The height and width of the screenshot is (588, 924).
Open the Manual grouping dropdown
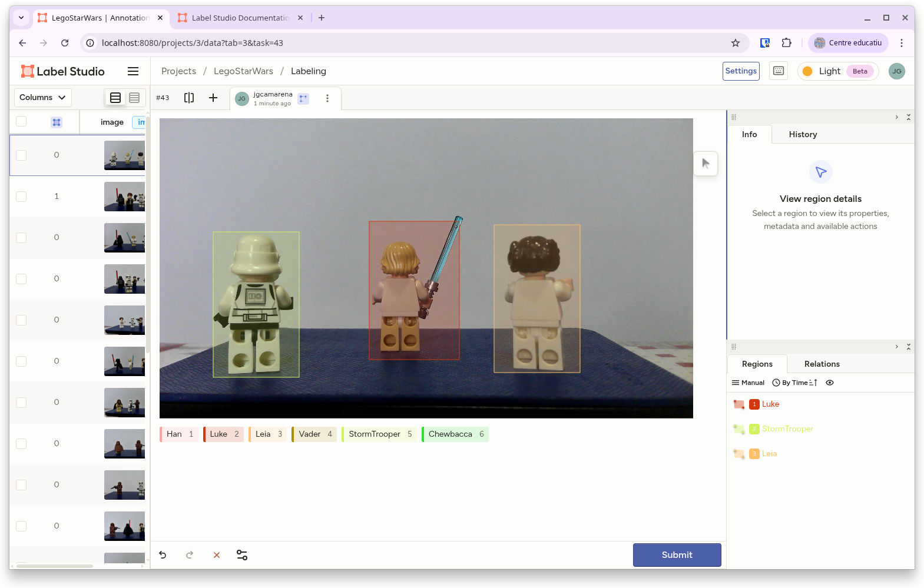point(748,383)
